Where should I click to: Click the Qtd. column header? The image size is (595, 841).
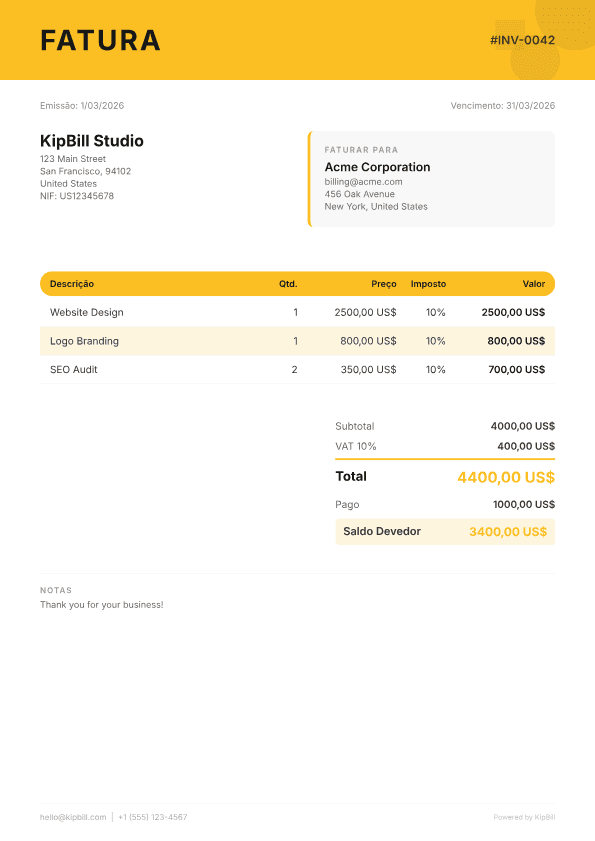(x=288, y=284)
